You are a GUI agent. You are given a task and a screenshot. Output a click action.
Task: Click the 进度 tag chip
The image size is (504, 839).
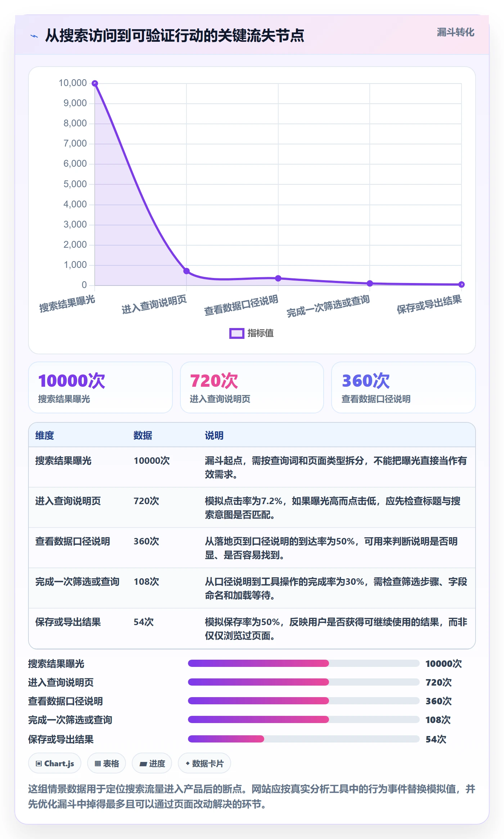pyautogui.click(x=152, y=763)
